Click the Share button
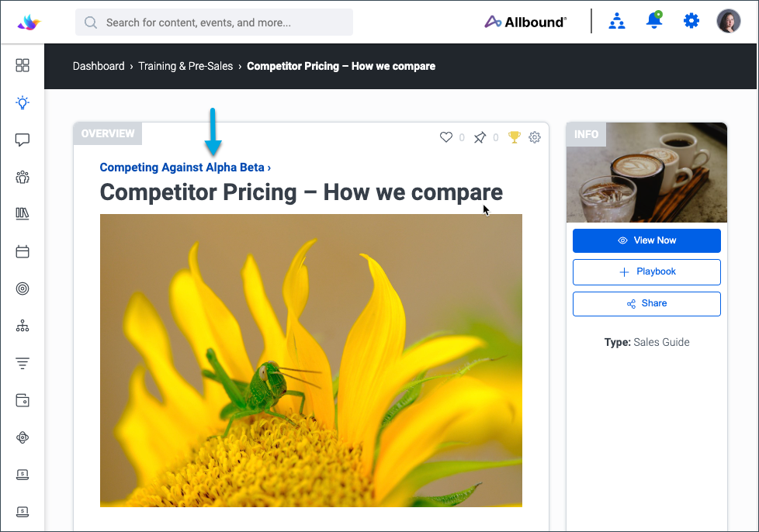This screenshot has width=759, height=532. click(646, 304)
